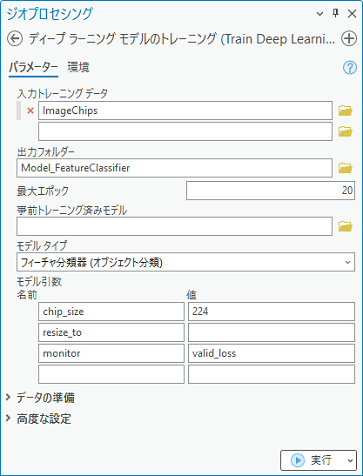363x476 pixels.
Task: Browse for a 事前トレーニング済みモデル file
Action: (x=345, y=226)
